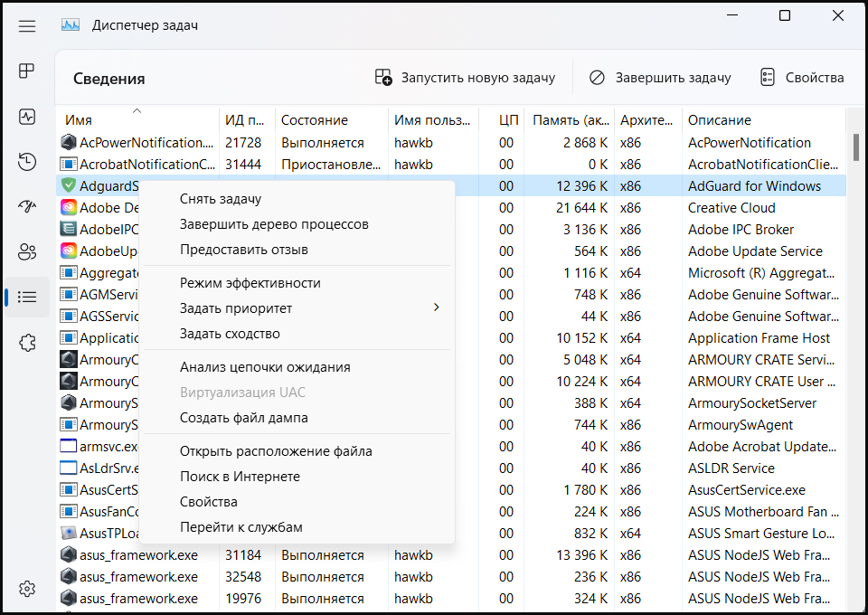Open the App history page in sidebar
The width and height of the screenshot is (868, 615).
(x=27, y=162)
